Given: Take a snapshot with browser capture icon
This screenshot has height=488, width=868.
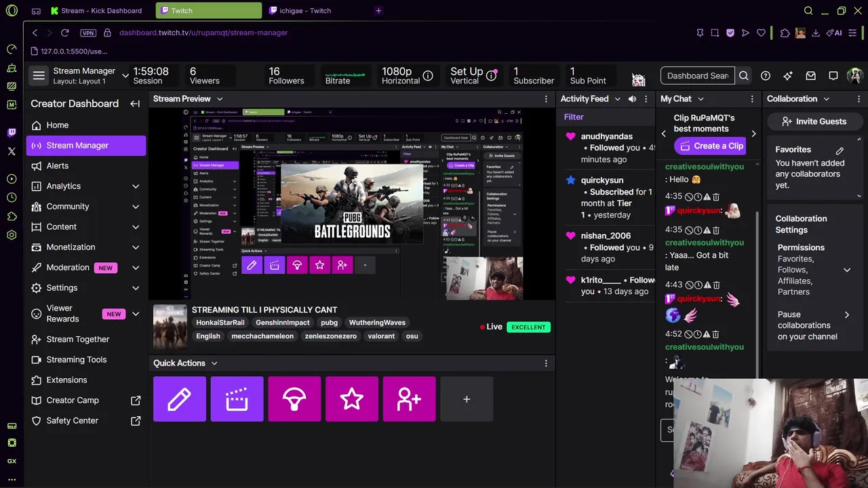Looking at the screenshot, I should tap(715, 33).
